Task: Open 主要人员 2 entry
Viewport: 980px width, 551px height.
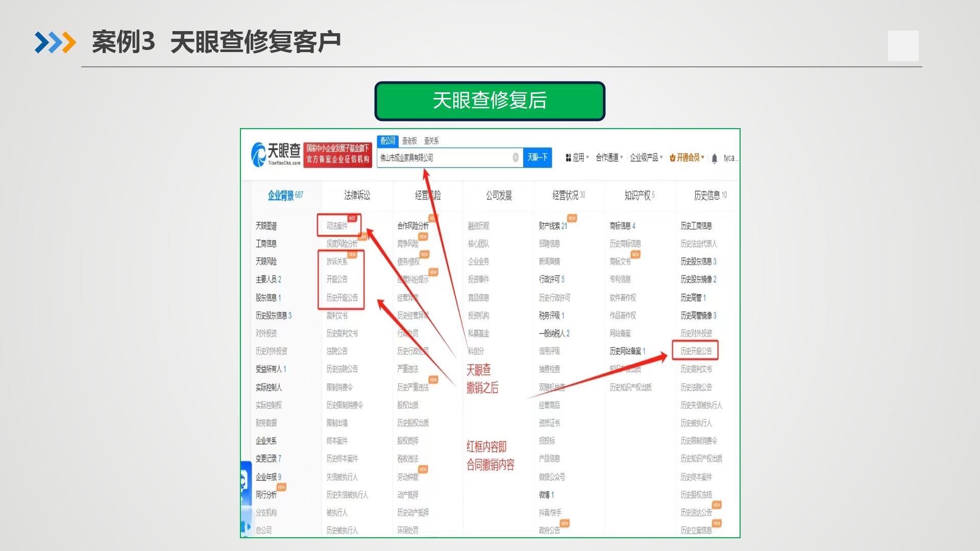Action: coord(268,280)
